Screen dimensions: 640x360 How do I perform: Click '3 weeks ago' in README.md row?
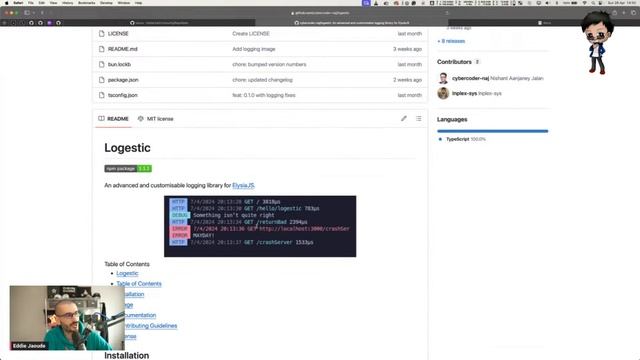pyautogui.click(x=407, y=49)
